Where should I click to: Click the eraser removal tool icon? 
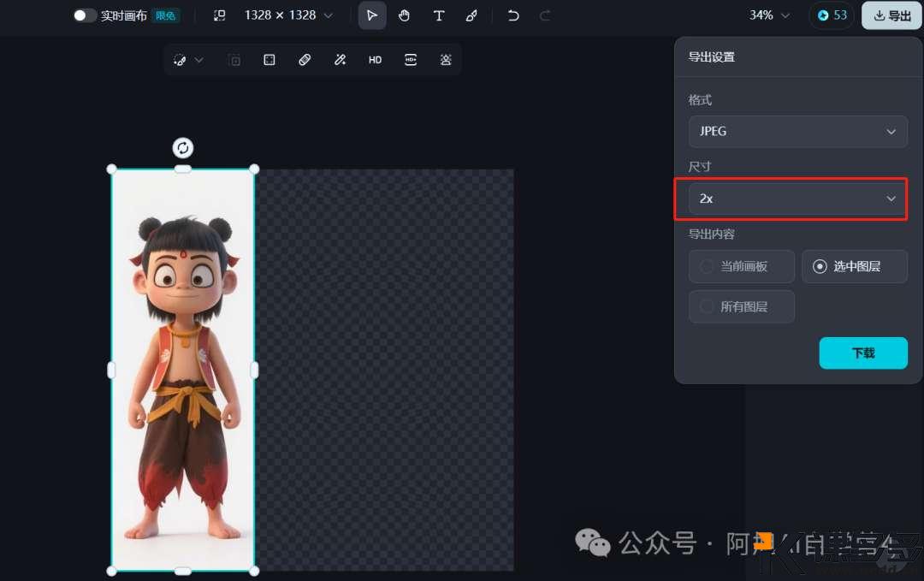point(305,60)
